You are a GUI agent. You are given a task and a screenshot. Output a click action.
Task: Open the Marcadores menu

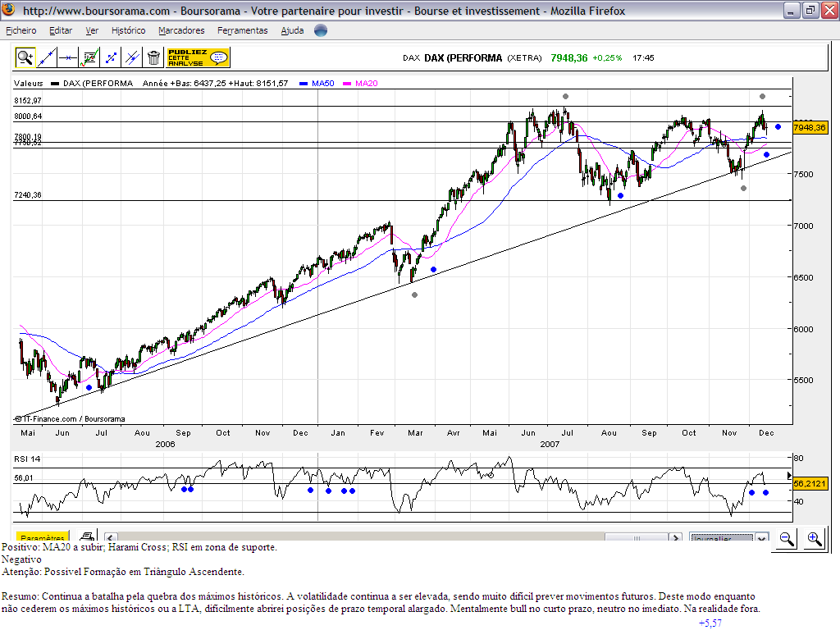pyautogui.click(x=181, y=30)
